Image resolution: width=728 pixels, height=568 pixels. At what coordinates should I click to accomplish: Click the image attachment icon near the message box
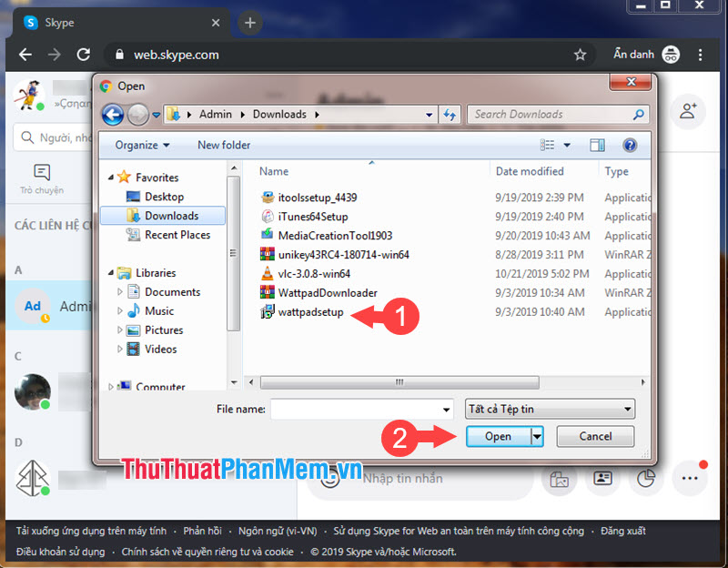[561, 480]
